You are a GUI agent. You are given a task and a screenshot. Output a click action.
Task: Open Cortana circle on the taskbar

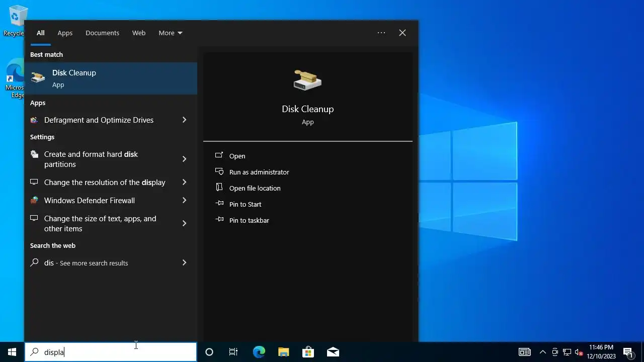pos(209,352)
